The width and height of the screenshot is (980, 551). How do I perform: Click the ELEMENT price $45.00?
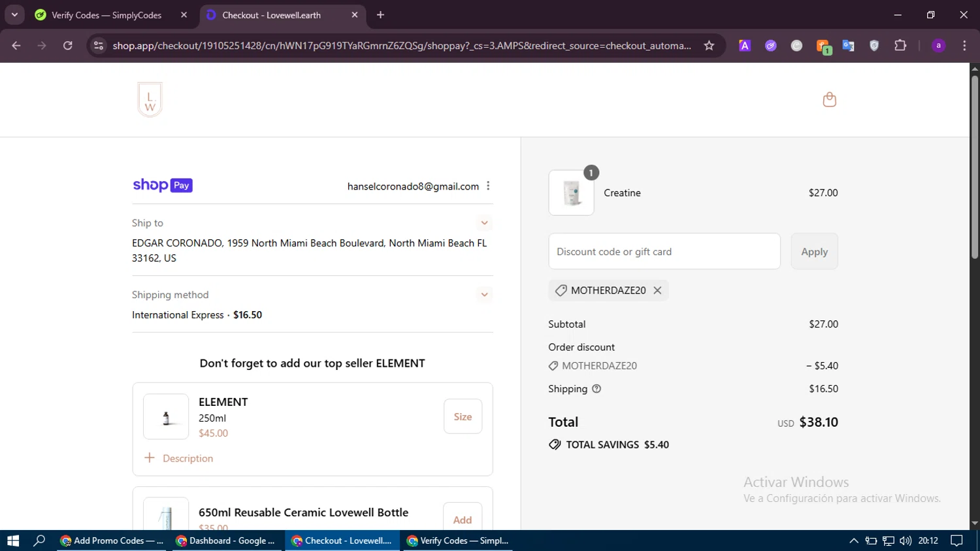pyautogui.click(x=214, y=433)
